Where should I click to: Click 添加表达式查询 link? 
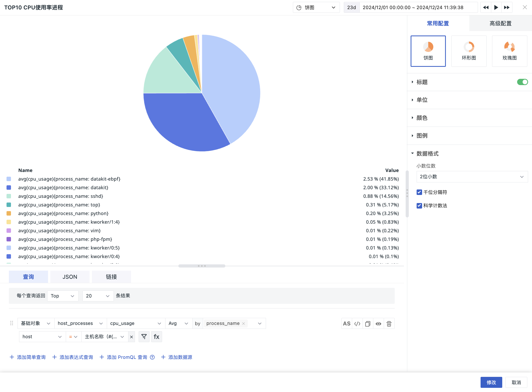(x=73, y=357)
